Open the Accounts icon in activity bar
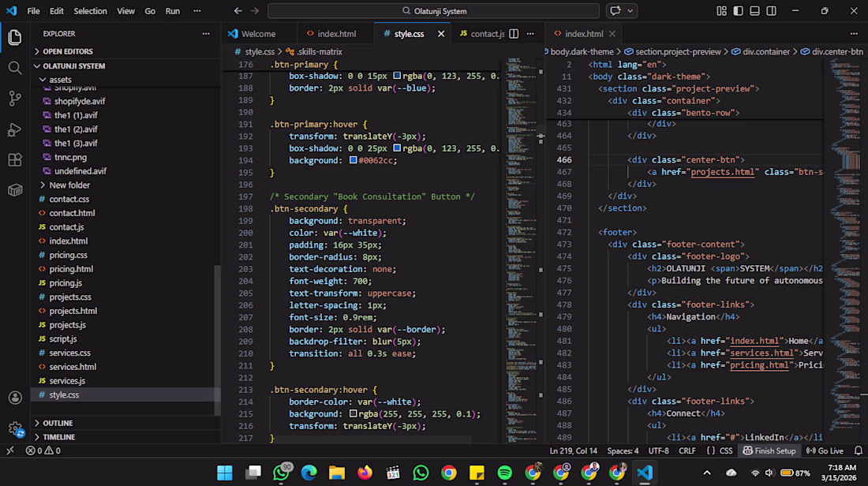The width and height of the screenshot is (868, 486). (14, 398)
